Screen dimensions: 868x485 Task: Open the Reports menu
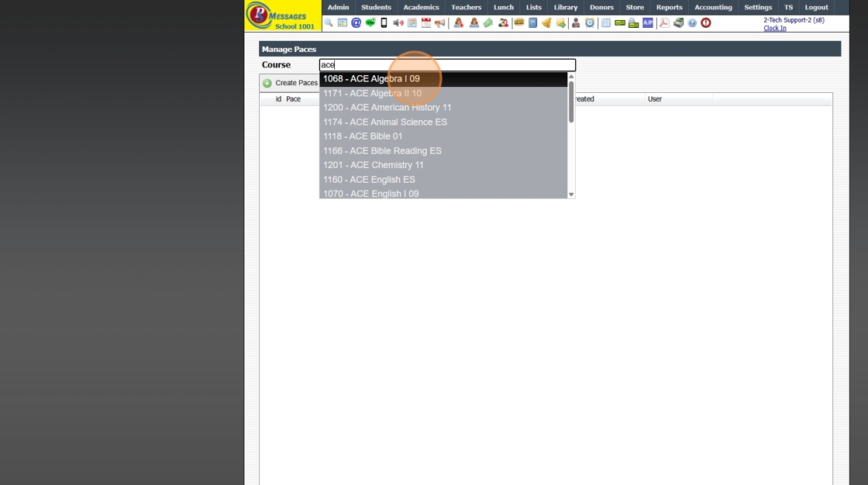click(670, 7)
